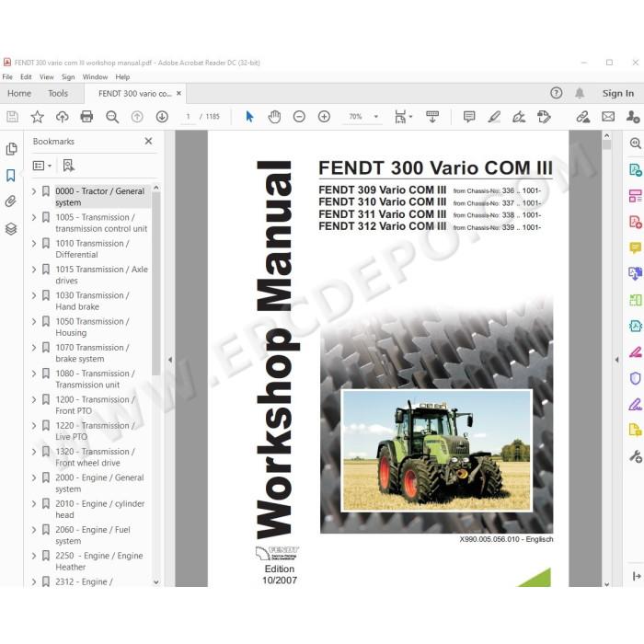Expand 1015 Transmission / Axle drives bookmark
The image size is (644, 644).
pos(34,270)
